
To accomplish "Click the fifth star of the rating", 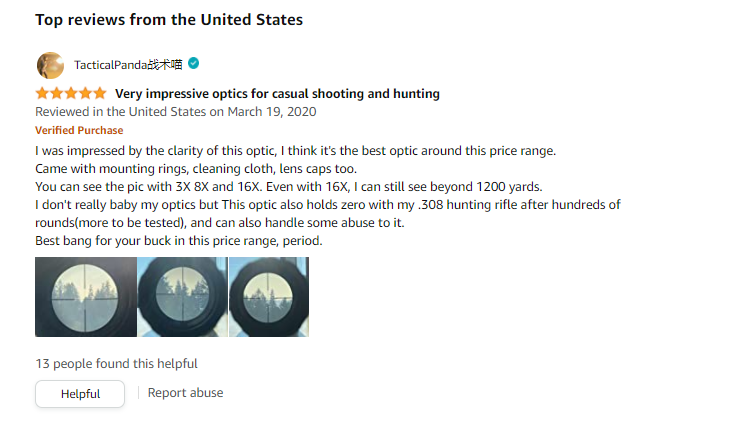I will click(100, 93).
